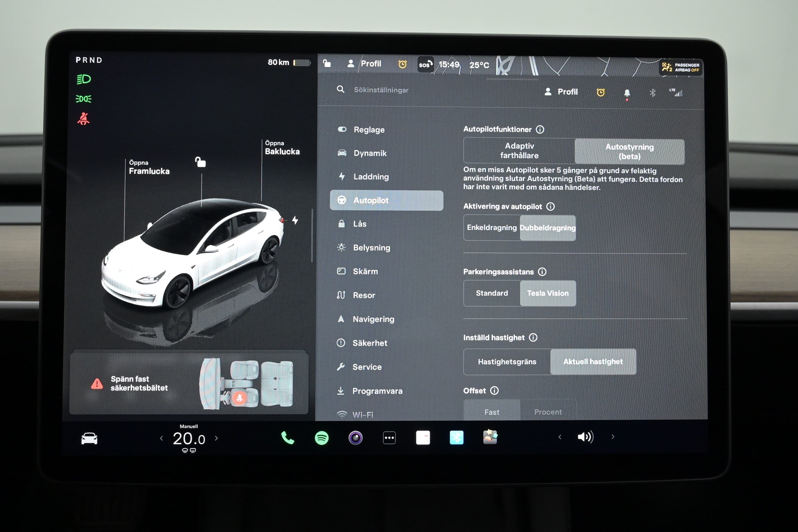Show info for Offset setting
This screenshot has height=532, width=798.
pos(494,391)
